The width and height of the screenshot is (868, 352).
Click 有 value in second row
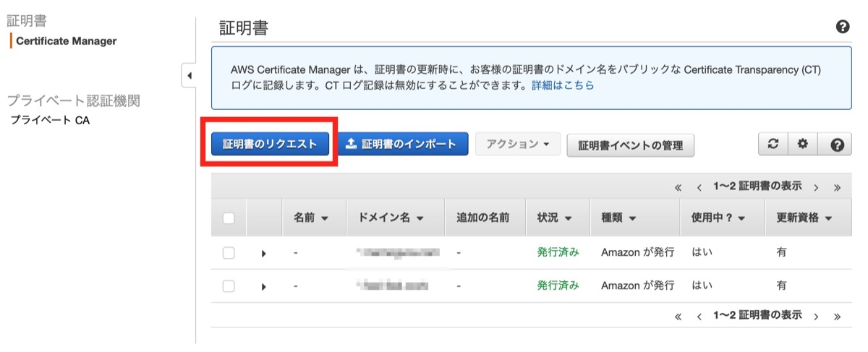[x=781, y=286]
